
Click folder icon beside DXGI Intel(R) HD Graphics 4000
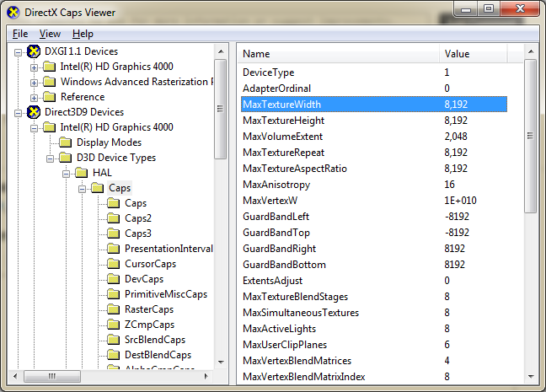[x=50, y=67]
